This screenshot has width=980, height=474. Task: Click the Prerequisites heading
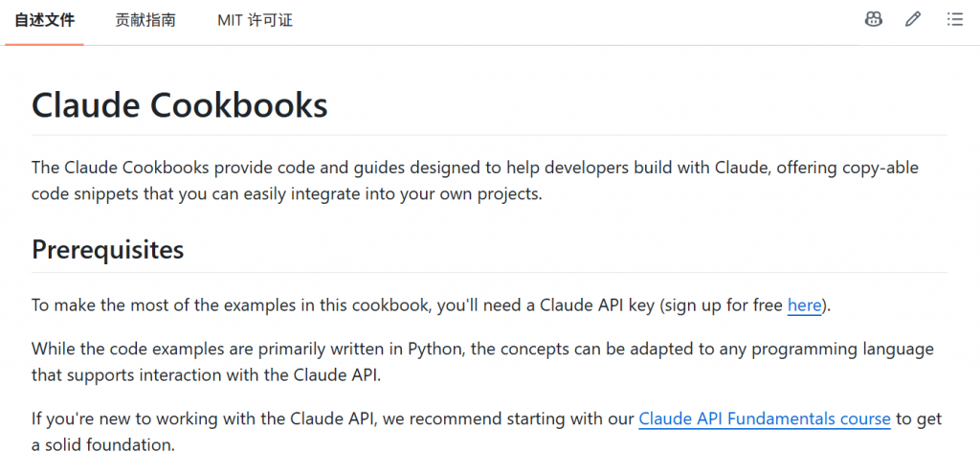(108, 250)
